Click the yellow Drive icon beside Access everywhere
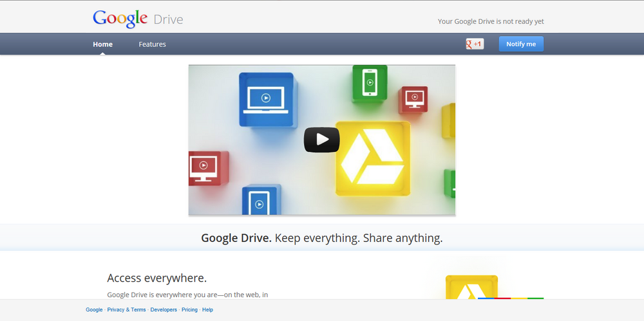The width and height of the screenshot is (644, 321). [471, 288]
